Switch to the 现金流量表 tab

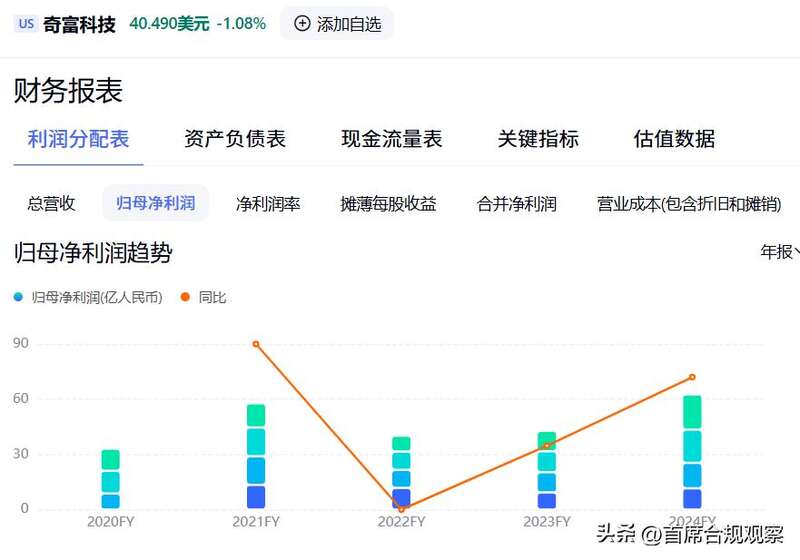pos(391,139)
